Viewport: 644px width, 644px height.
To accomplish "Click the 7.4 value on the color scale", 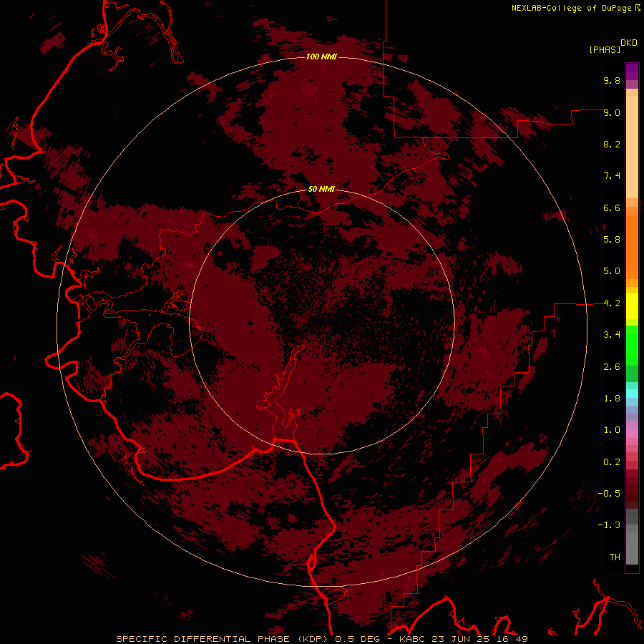I will 612,176.
